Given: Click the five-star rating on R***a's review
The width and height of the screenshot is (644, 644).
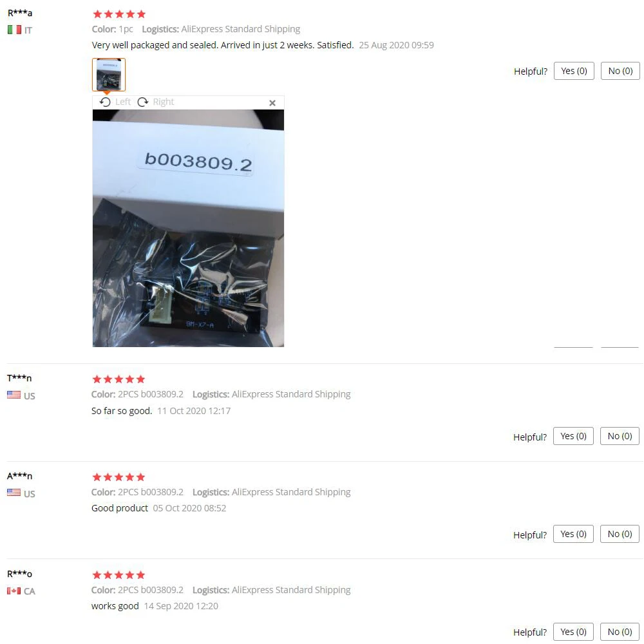Looking at the screenshot, I should [x=119, y=14].
